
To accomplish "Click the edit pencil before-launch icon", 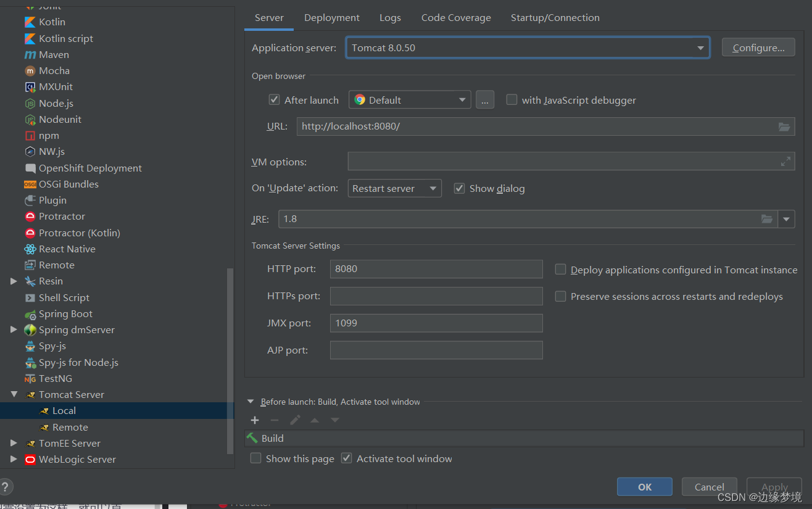I will 295,420.
